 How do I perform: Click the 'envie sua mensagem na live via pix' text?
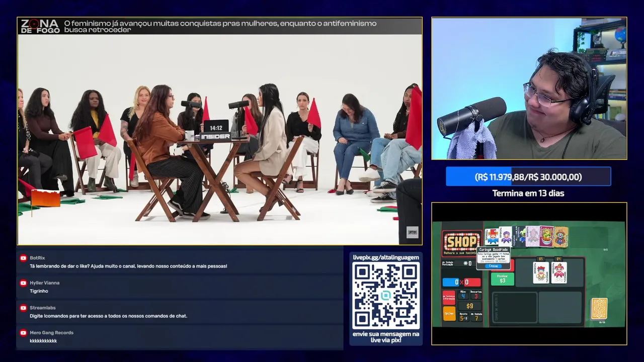pyautogui.click(x=386, y=337)
